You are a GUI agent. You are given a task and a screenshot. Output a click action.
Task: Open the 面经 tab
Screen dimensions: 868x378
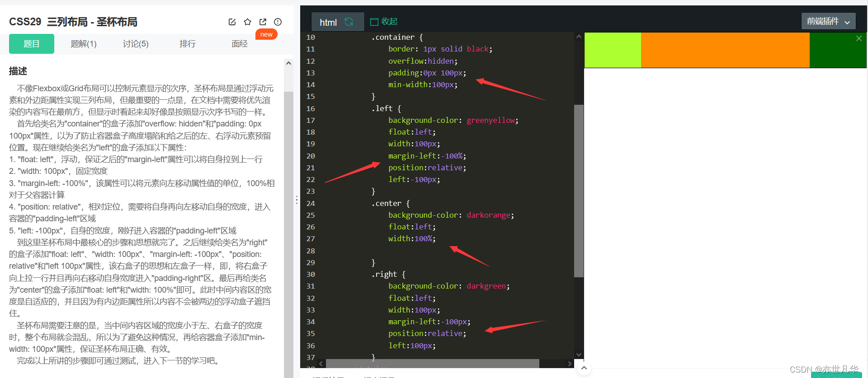240,44
